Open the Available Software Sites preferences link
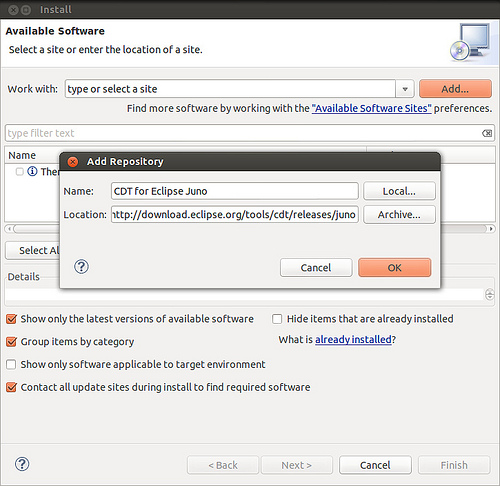 pos(372,108)
